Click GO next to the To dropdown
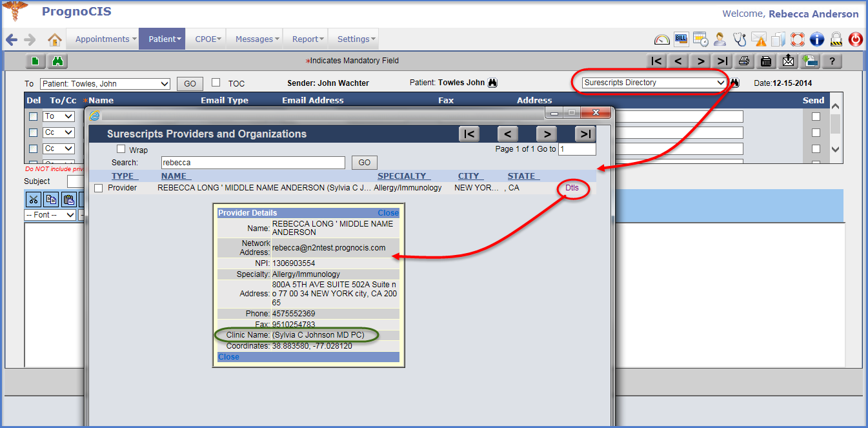This screenshot has height=428, width=868. pos(190,84)
